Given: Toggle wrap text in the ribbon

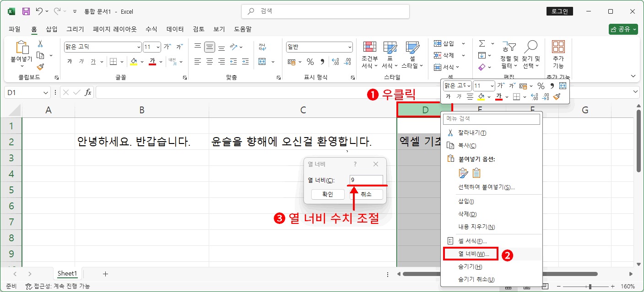Looking at the screenshot, I should tap(262, 47).
